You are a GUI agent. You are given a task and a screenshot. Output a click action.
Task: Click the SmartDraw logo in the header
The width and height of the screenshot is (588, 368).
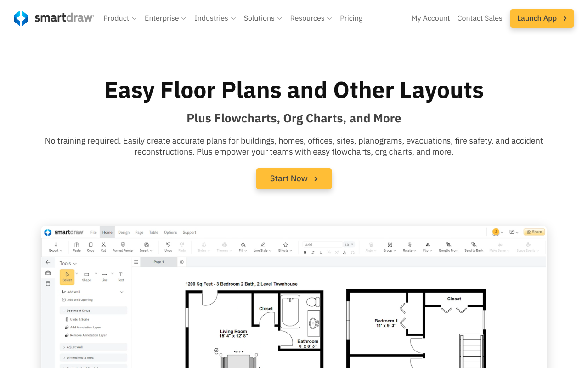coord(54,18)
